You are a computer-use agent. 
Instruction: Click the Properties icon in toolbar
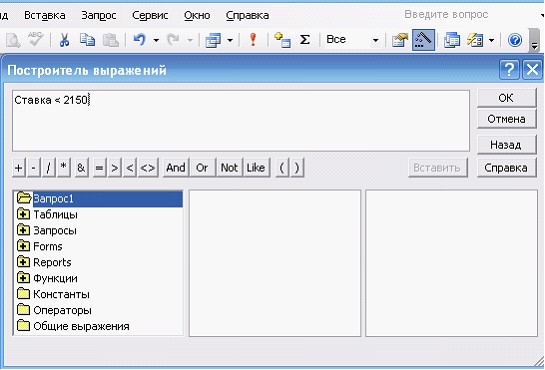click(400, 40)
